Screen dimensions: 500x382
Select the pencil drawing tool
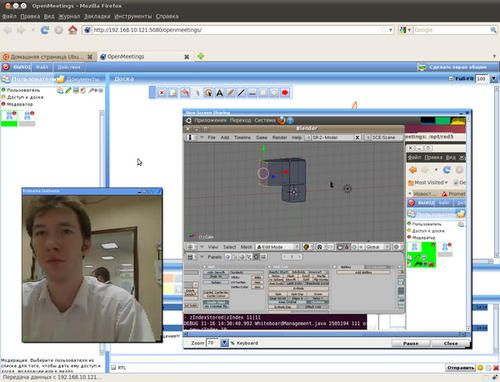230,93
